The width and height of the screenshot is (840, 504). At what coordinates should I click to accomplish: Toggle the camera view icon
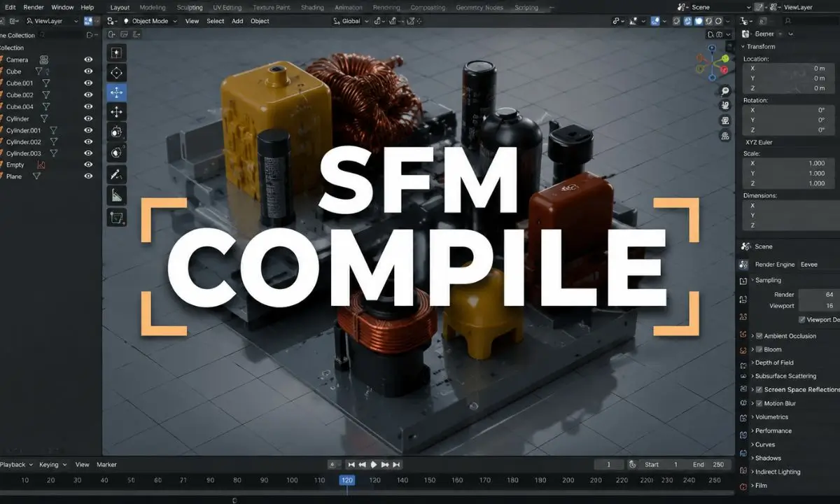pyautogui.click(x=725, y=121)
